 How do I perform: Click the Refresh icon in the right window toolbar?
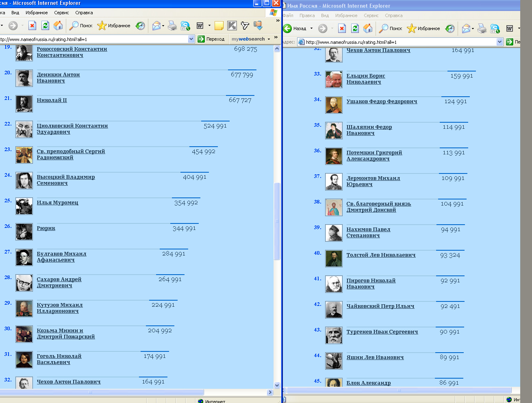coord(355,28)
